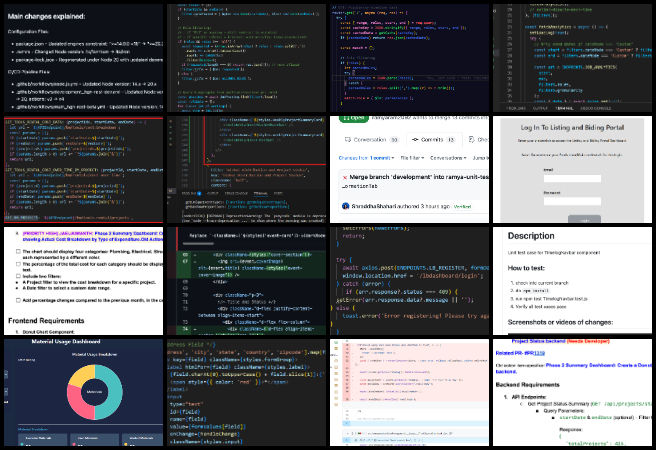Open the DEBUG CONSOLE tab in the top-right editor
The width and height of the screenshot is (656, 450).
[595, 108]
